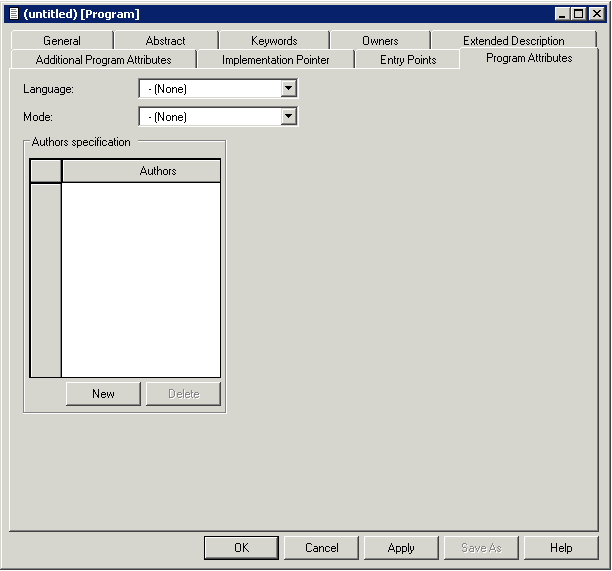This screenshot has height=571, width=612.
Task: Add a new author with New button
Action: tap(103, 394)
